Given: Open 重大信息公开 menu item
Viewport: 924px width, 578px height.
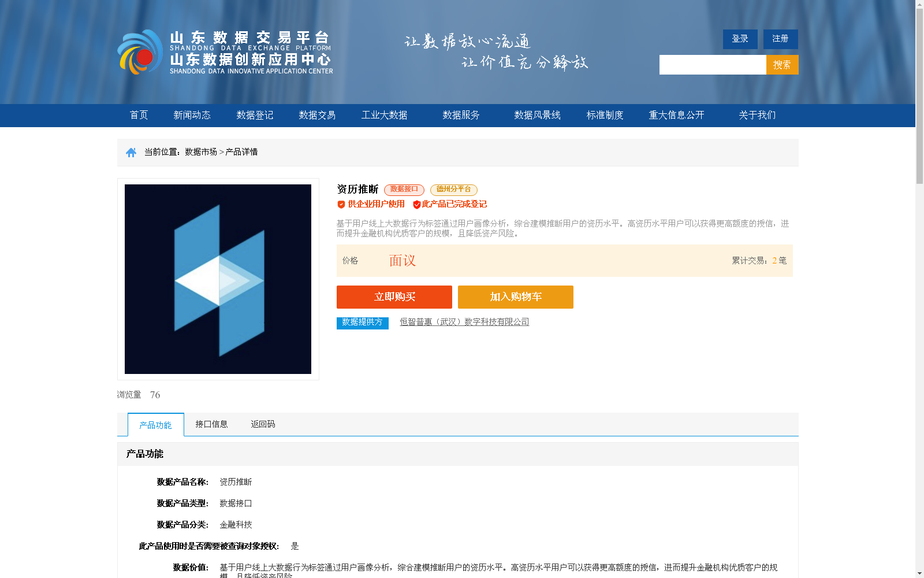Looking at the screenshot, I should point(677,115).
